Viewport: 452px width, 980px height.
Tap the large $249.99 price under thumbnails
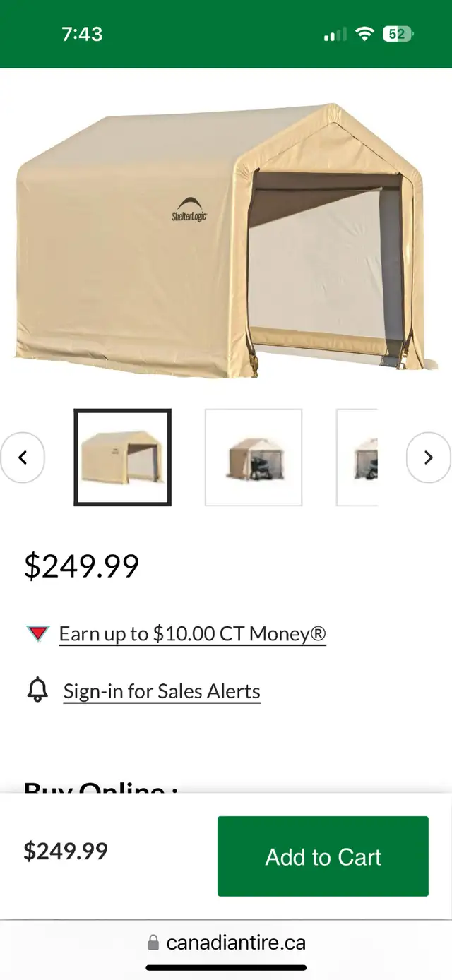pos(82,566)
